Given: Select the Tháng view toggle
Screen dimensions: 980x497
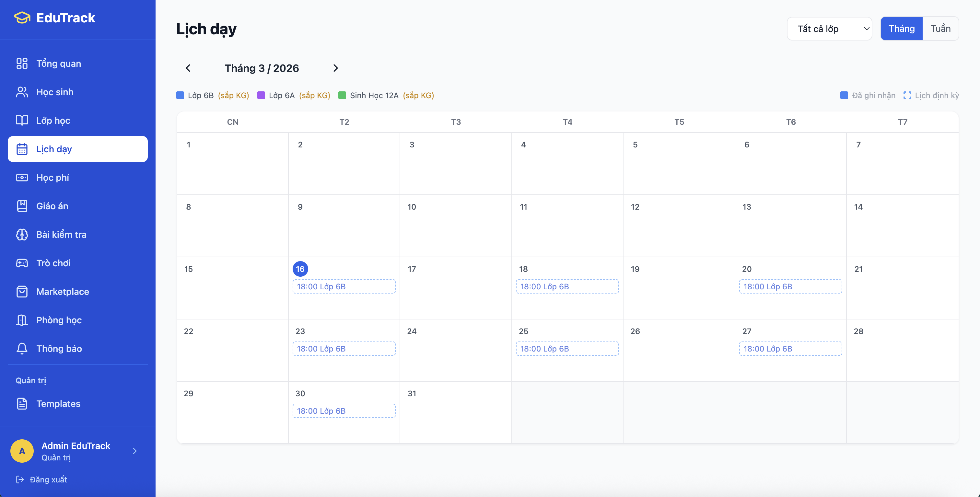Looking at the screenshot, I should [901, 29].
